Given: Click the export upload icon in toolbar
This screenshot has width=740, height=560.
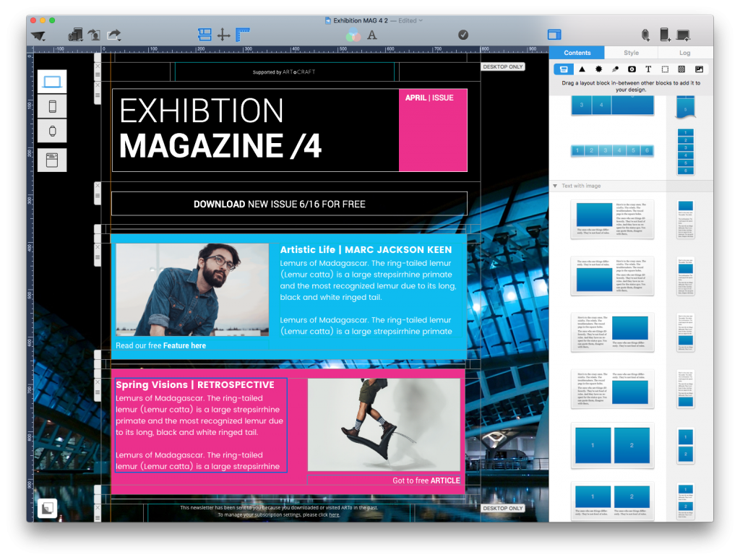Looking at the screenshot, I should click(x=95, y=35).
